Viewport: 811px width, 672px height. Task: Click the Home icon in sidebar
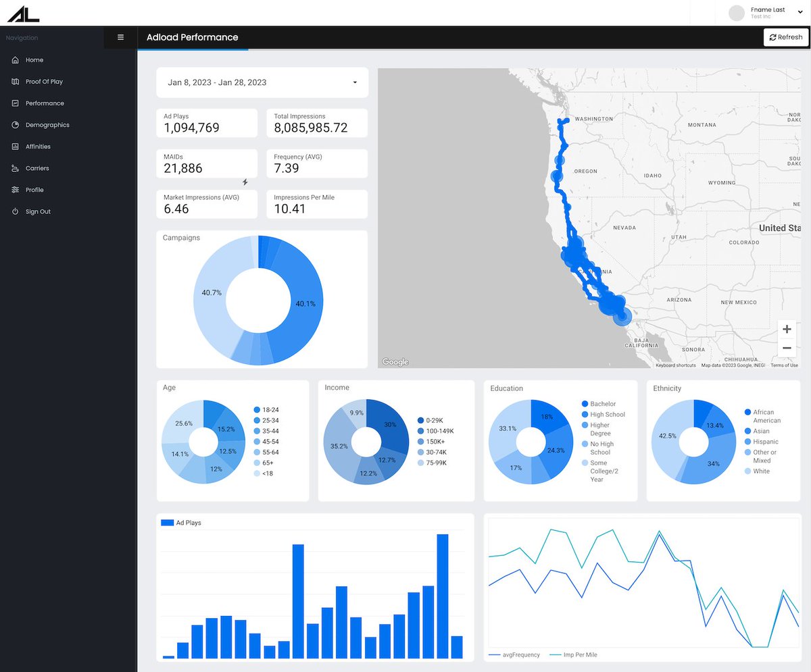[x=15, y=60]
